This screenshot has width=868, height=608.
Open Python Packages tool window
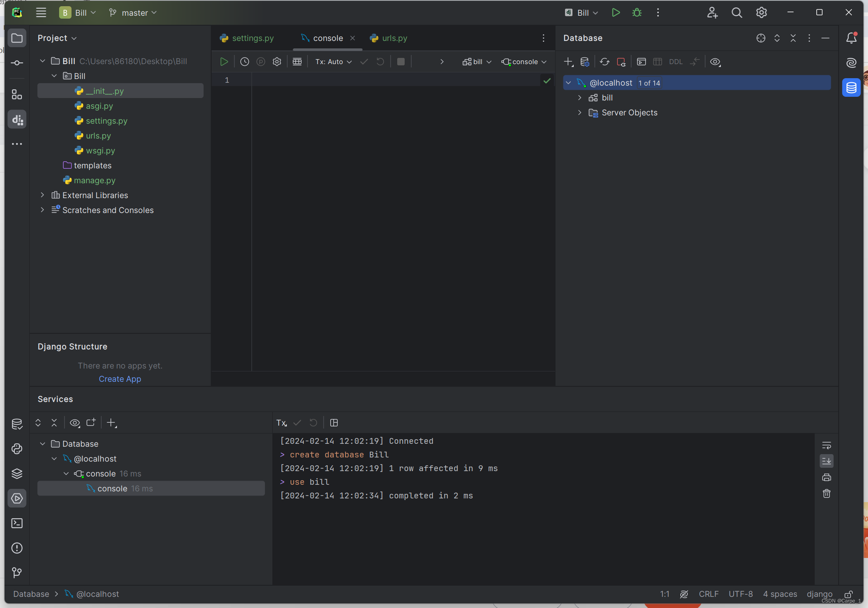point(17,474)
